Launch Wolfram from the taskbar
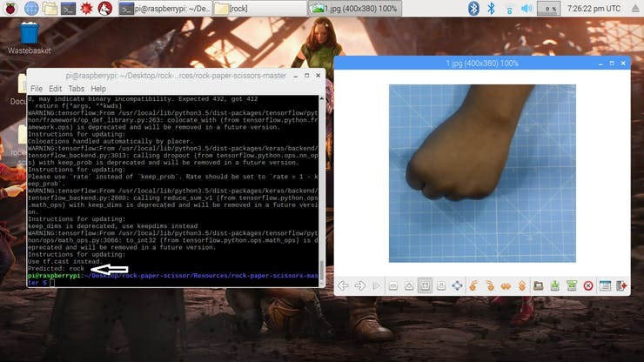 coord(105,8)
